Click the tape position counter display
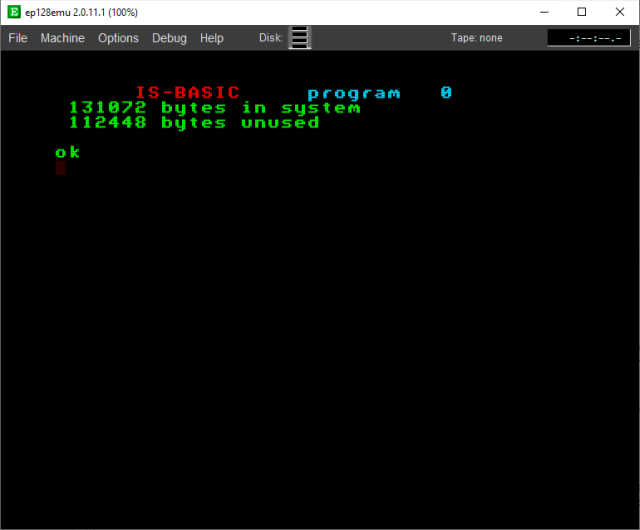 (x=589, y=38)
